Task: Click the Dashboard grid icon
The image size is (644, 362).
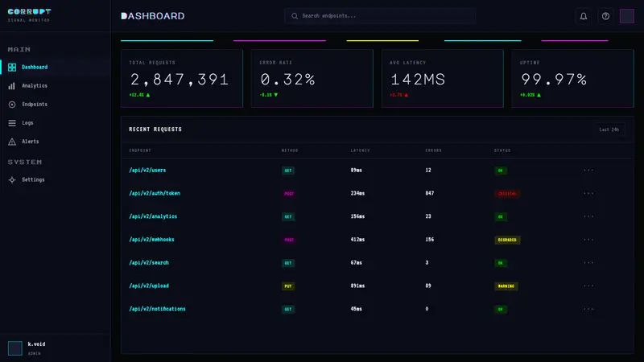Action: [x=12, y=68]
